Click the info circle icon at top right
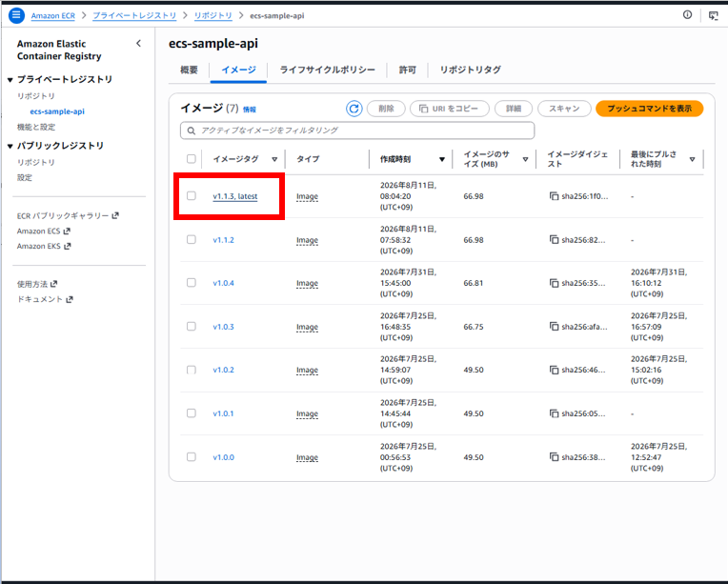 point(687,15)
